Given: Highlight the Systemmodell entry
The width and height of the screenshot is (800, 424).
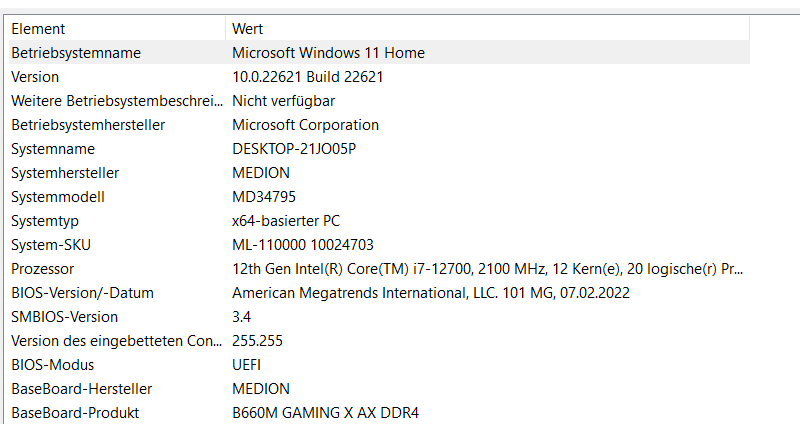Looking at the screenshot, I should [x=57, y=197].
